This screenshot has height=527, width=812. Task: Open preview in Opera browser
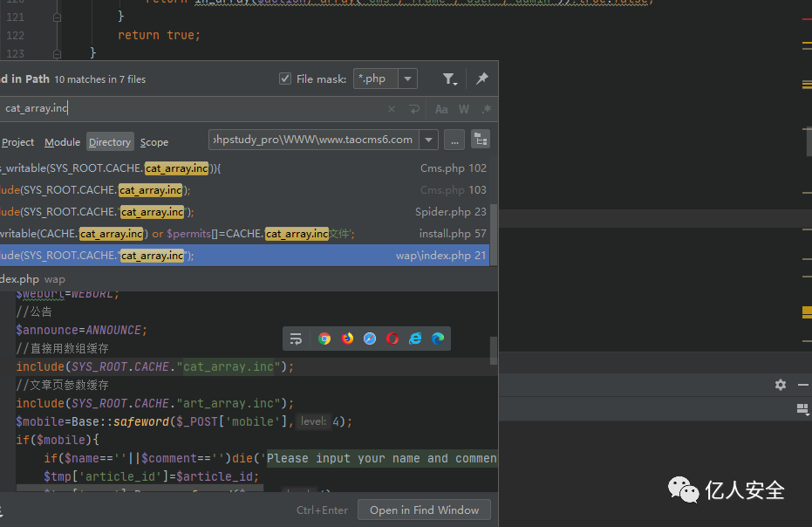392,339
